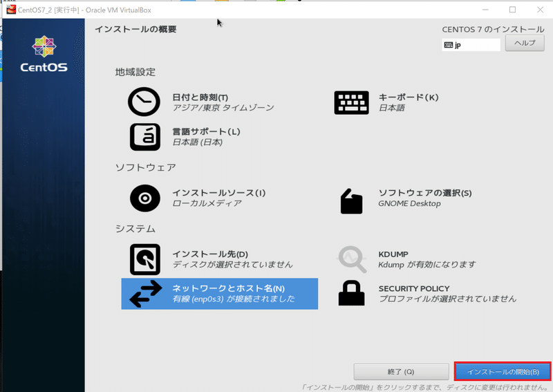Click 日本語 status under キーボード
Screen dimensions: 553x392
(391, 108)
